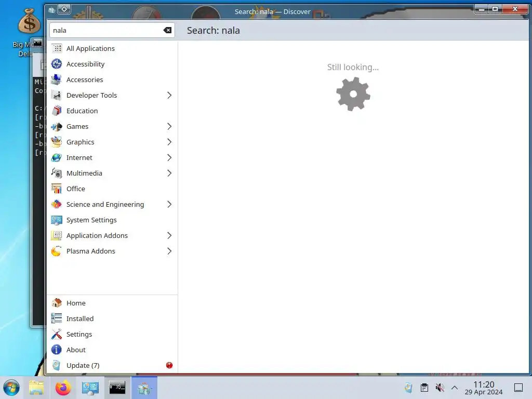Expand Plasma Addons subcategories

tap(169, 251)
